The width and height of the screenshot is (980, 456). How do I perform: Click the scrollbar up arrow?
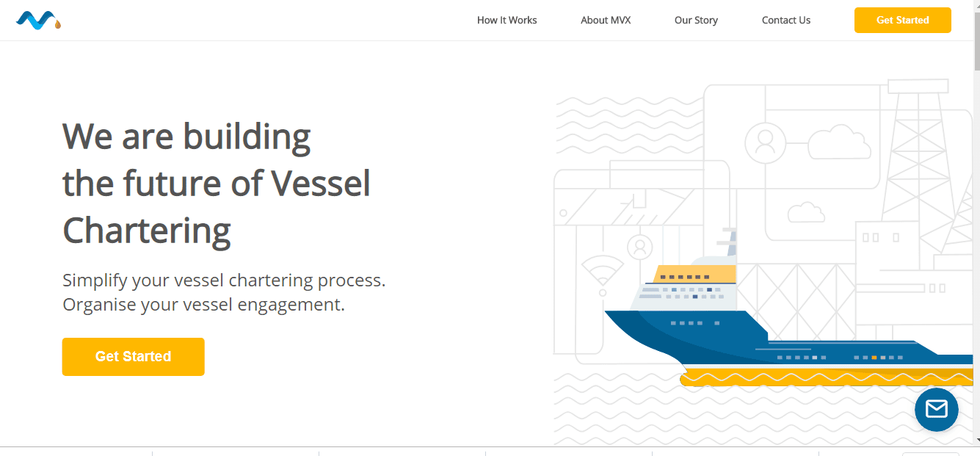pos(974,4)
